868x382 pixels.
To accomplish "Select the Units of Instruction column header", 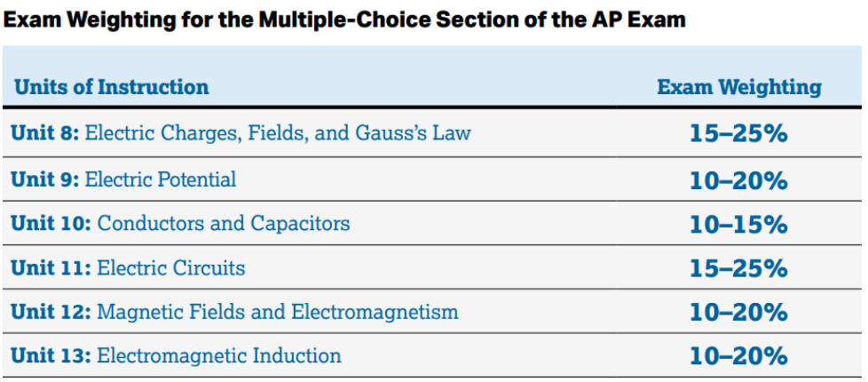I will pos(111,87).
